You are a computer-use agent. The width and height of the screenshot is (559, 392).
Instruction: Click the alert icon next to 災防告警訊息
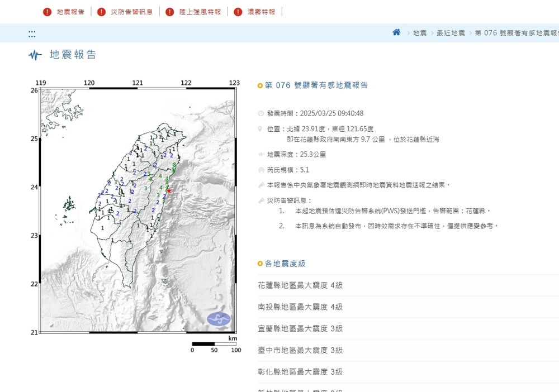point(101,12)
